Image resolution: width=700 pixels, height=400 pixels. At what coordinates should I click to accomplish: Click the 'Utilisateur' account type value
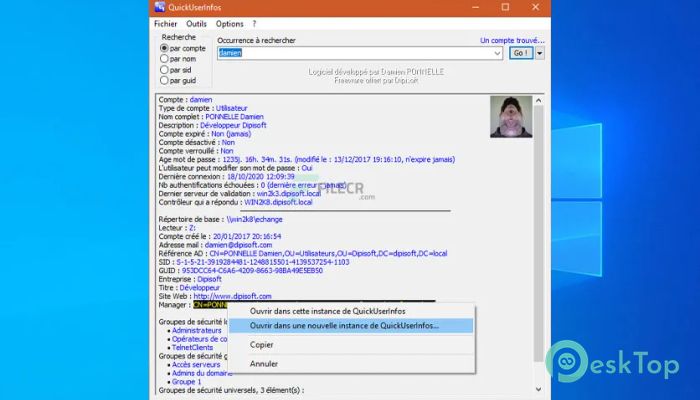pos(232,108)
